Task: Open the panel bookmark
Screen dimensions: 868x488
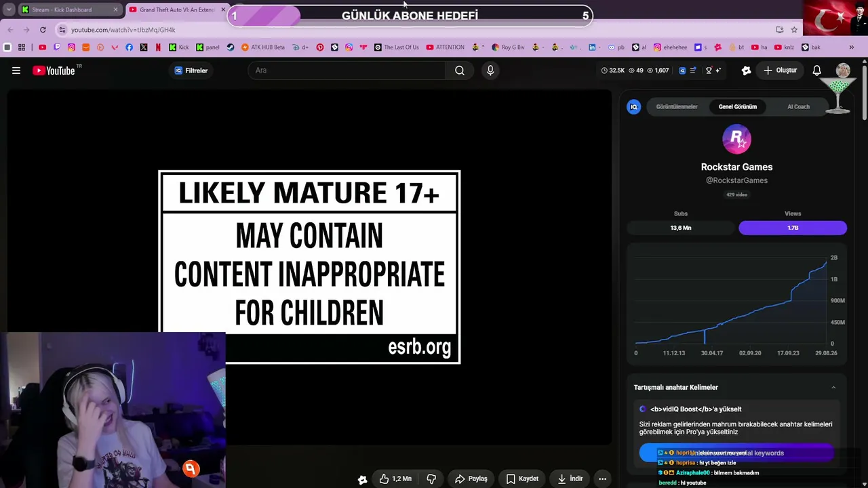Action: pyautogui.click(x=208, y=47)
